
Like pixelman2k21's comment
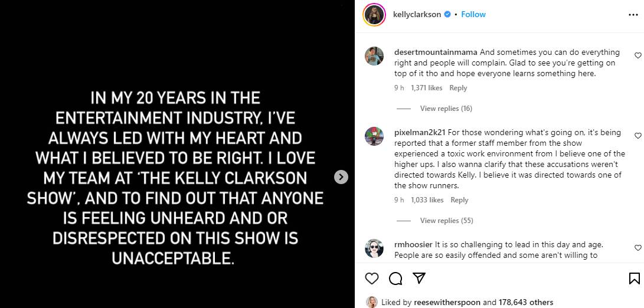coord(638,136)
